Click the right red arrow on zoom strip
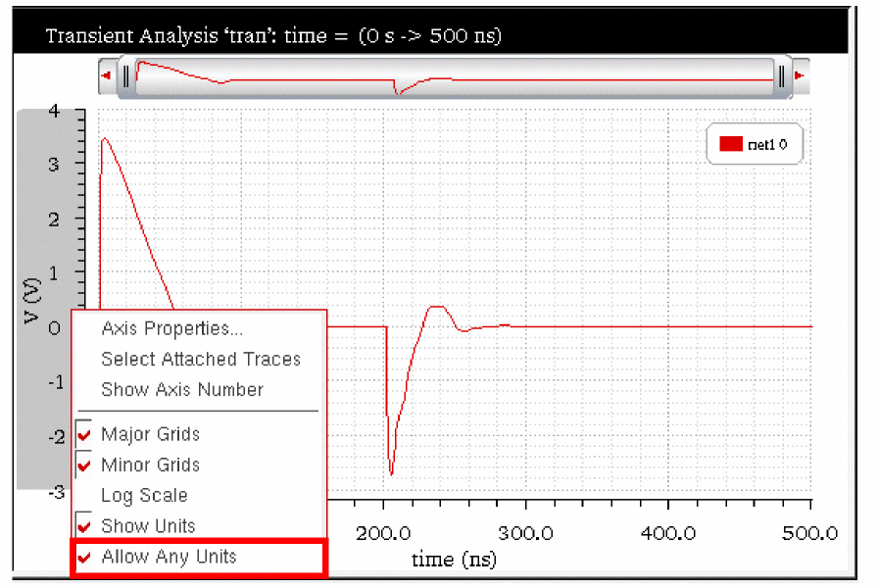 click(800, 75)
